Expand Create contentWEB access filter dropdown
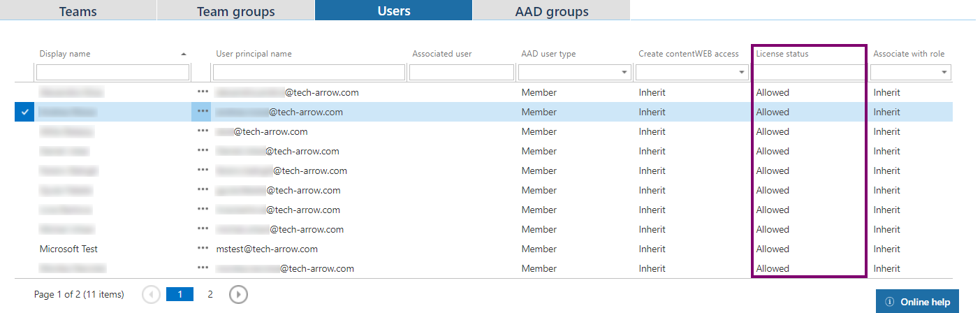Viewport: 980px width, 313px height. pos(741,73)
